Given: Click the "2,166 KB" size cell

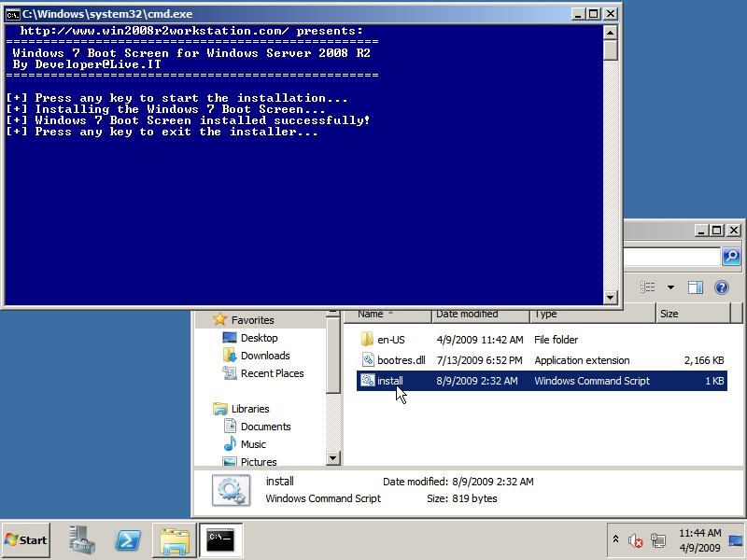Looking at the screenshot, I should tap(704, 360).
